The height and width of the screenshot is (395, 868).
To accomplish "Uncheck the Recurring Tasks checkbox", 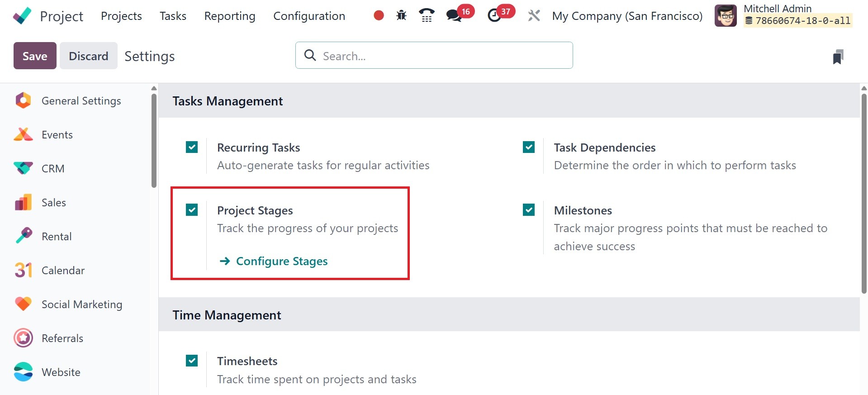I will click(x=192, y=147).
